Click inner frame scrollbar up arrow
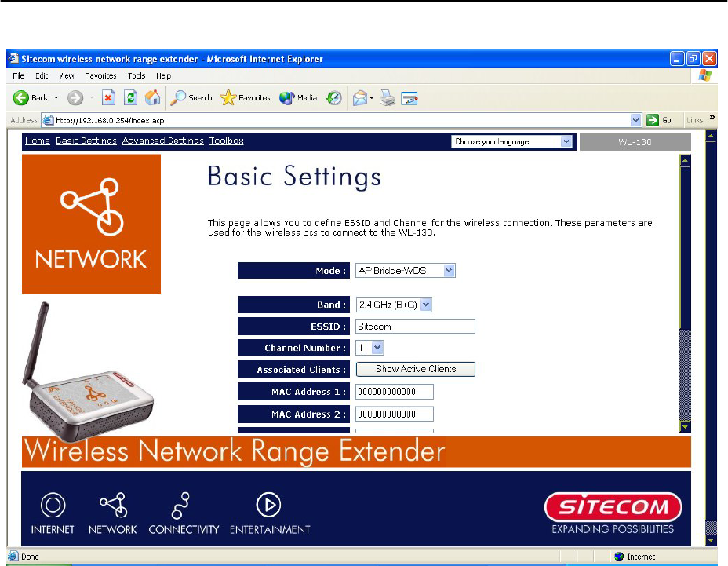 tap(685, 161)
